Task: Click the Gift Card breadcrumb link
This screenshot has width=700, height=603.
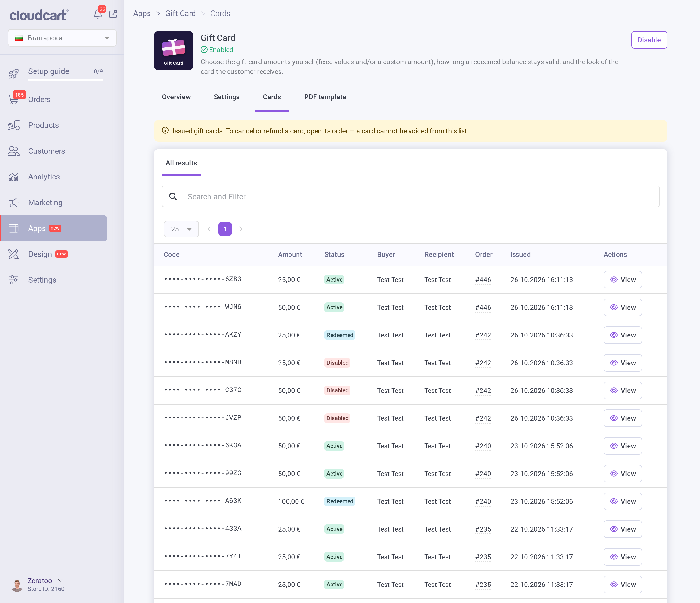Action: point(180,14)
